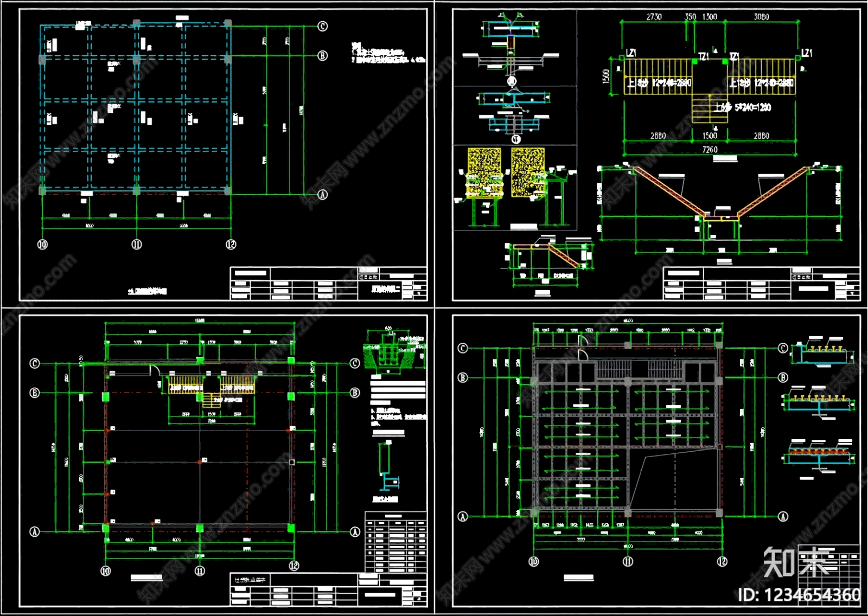Click the 知末 logo watermark text
The image size is (868, 616).
pyautogui.click(x=796, y=562)
